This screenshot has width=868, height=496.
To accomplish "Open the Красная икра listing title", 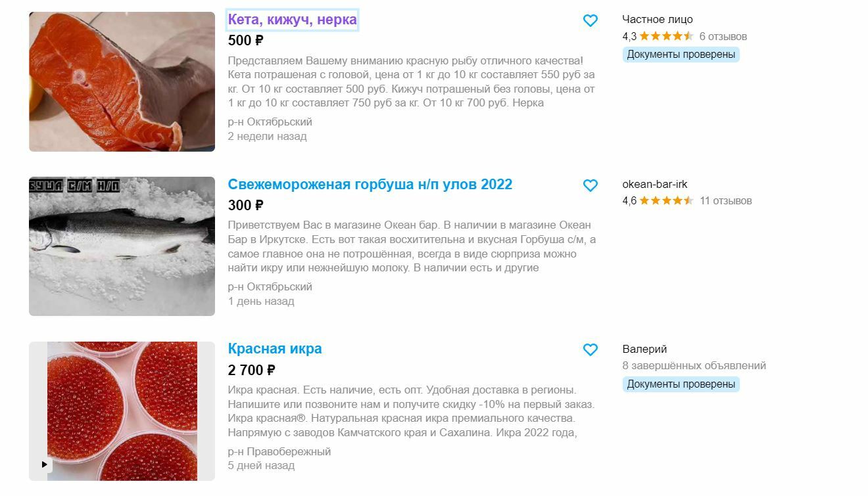I will [275, 349].
